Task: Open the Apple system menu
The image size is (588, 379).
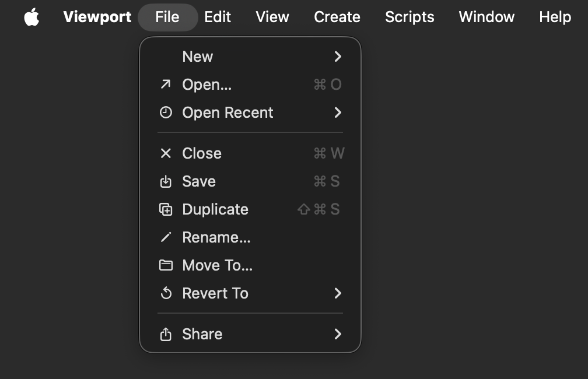Action: coord(32,17)
